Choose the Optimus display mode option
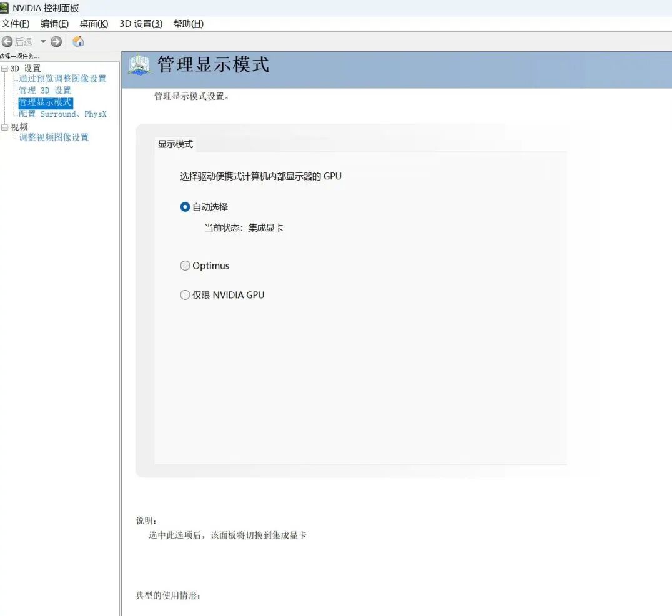Screen dimensions: 672x616 tap(185, 266)
